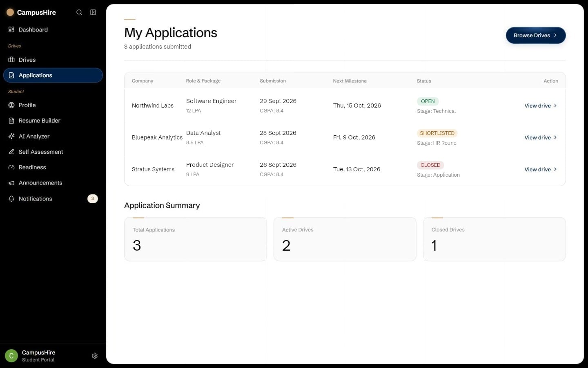Click the Dashboard grid icon

point(11,29)
